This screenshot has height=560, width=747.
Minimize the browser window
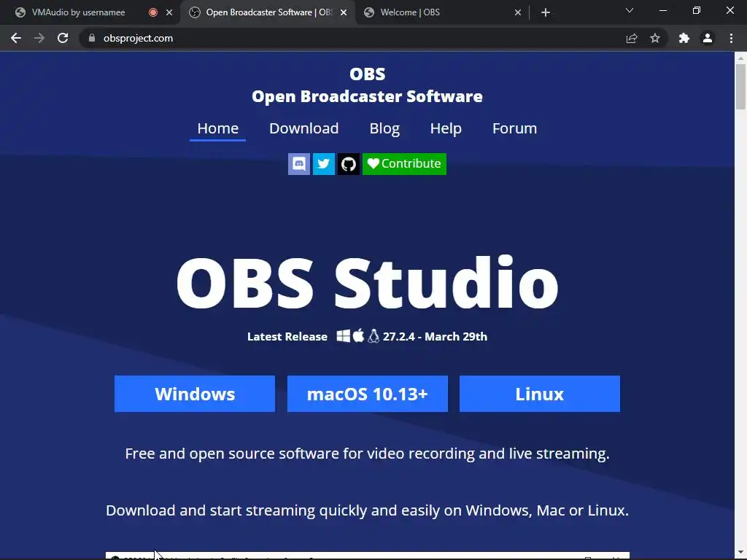(x=662, y=10)
